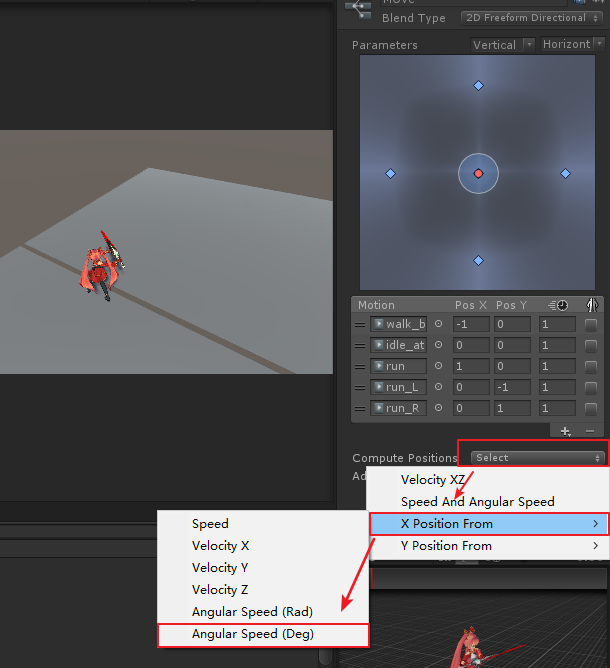Click the blend tree icon near Blend Type
Screen dimensions: 610x668
pyautogui.click(x=357, y=9)
